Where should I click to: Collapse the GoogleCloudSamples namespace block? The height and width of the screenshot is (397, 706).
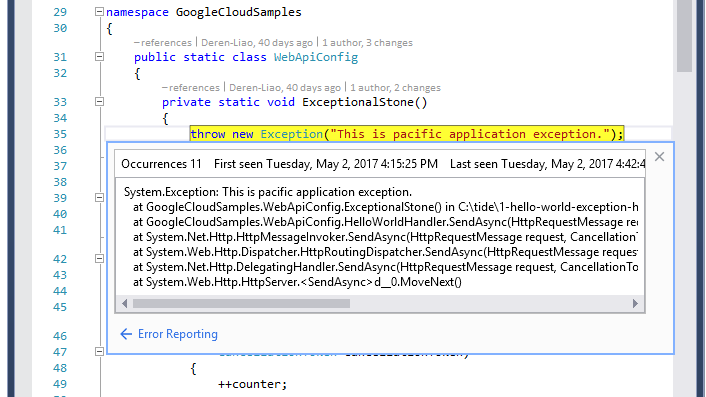pyautogui.click(x=100, y=12)
